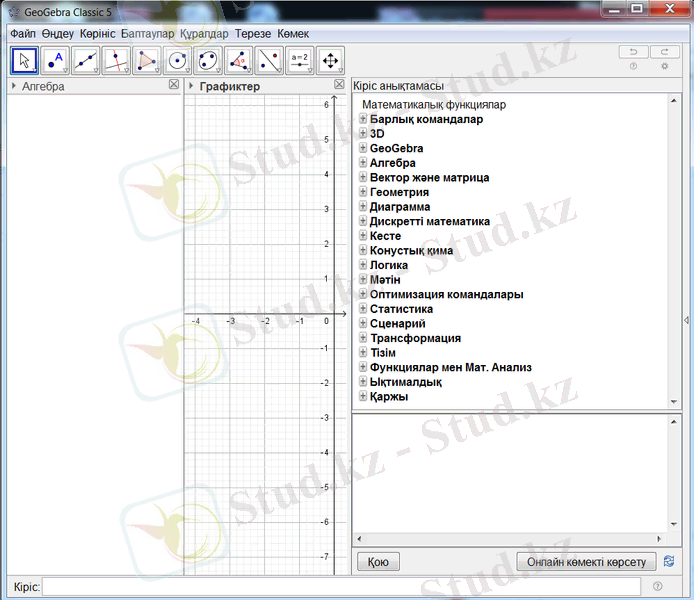Image resolution: width=694 pixels, height=600 pixels.
Task: Select Математикалық функциялар list item
Action: pyautogui.click(x=434, y=104)
